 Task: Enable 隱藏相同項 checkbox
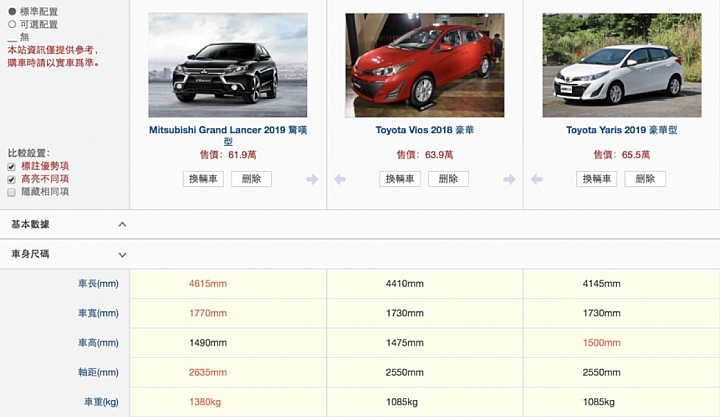(11, 192)
